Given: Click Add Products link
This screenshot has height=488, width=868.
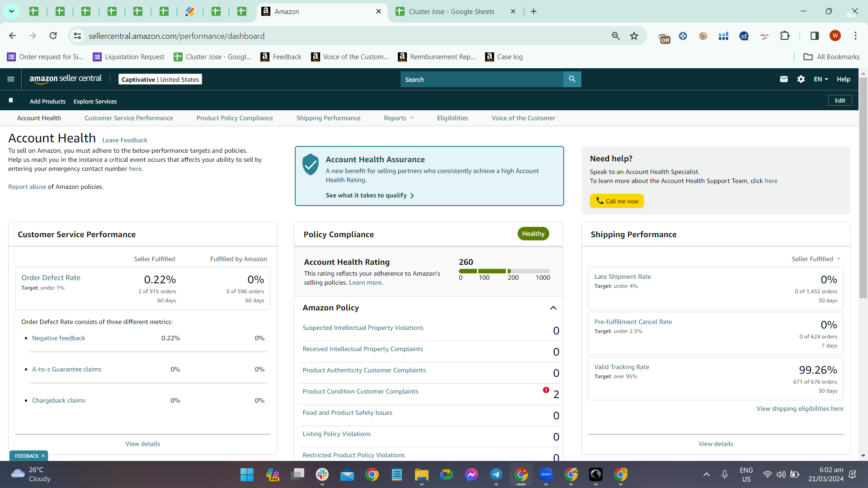Looking at the screenshot, I should (47, 101).
